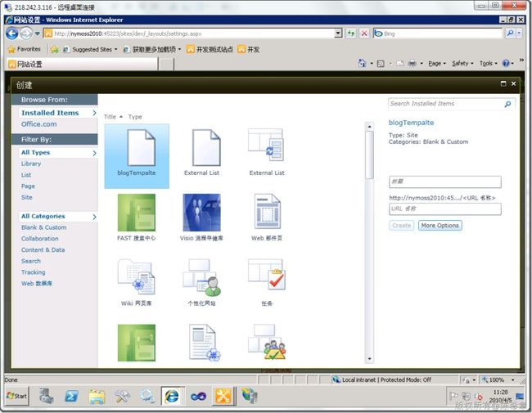Filter by Page type
The width and height of the screenshot is (532, 413).
[x=28, y=186]
